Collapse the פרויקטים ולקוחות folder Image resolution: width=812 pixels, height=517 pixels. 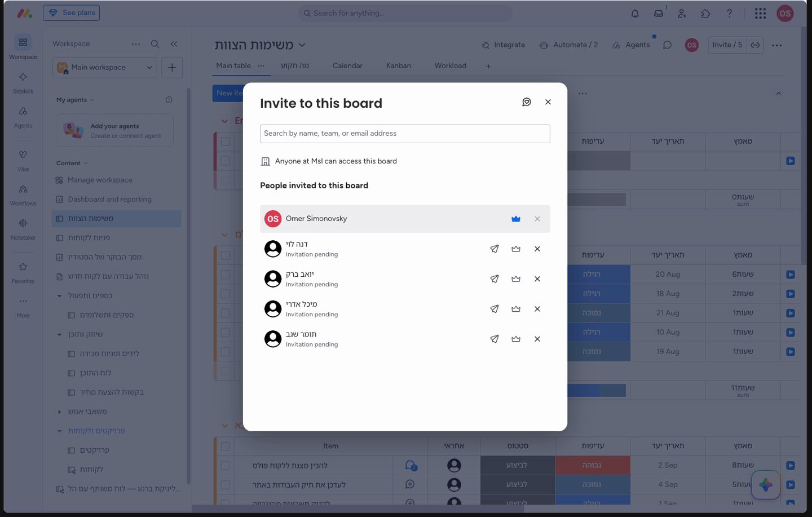click(x=60, y=431)
